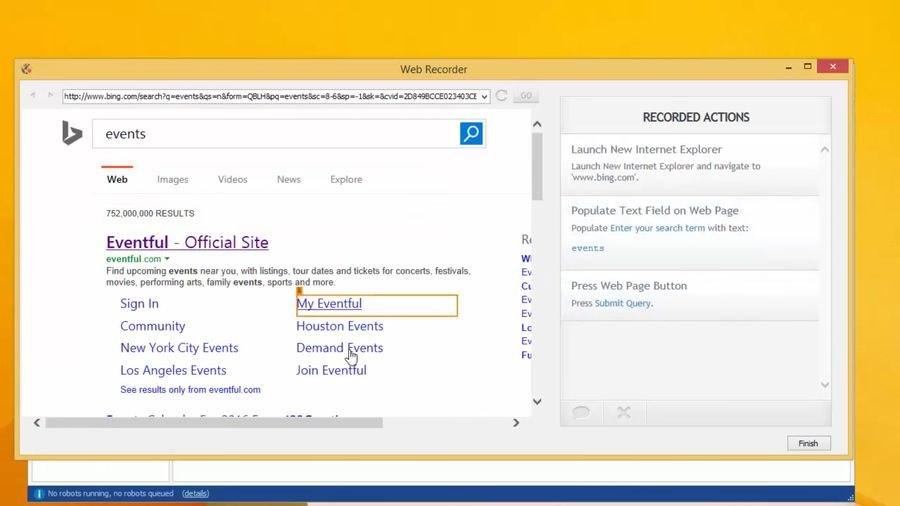
Task: Click the Bing search magnifier button
Action: pos(471,134)
